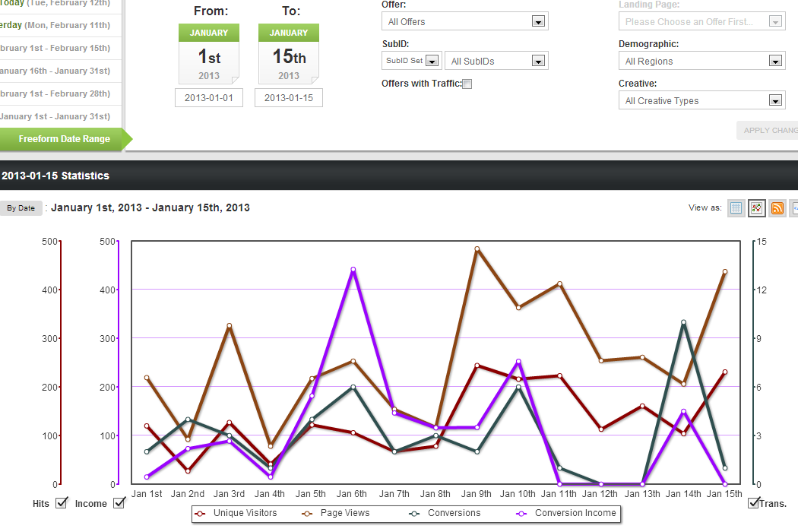This screenshot has height=532, width=798.
Task: Open the All Offers dropdown
Action: tap(464, 22)
